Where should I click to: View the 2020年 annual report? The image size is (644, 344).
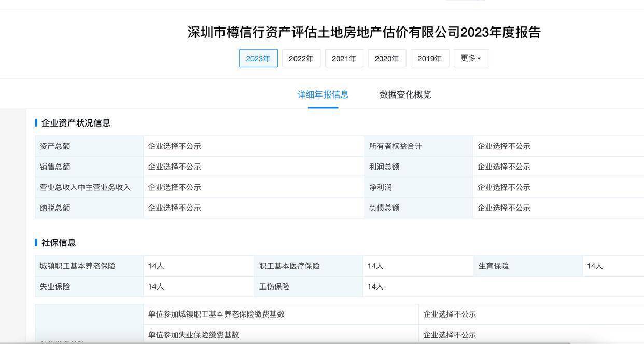pos(387,59)
